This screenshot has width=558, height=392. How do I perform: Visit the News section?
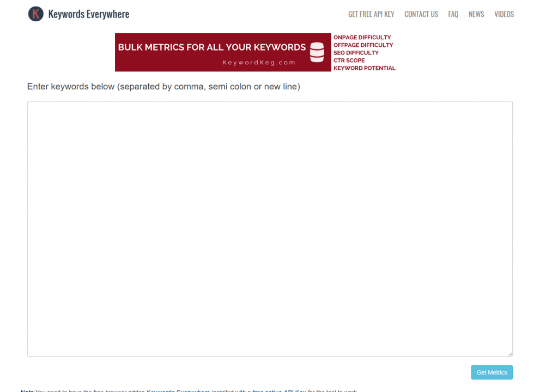click(x=476, y=14)
